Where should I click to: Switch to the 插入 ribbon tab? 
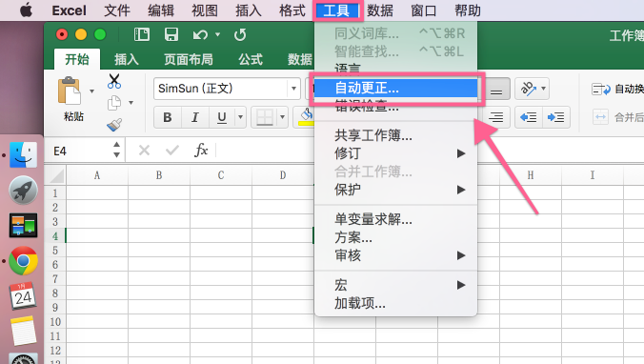126,60
